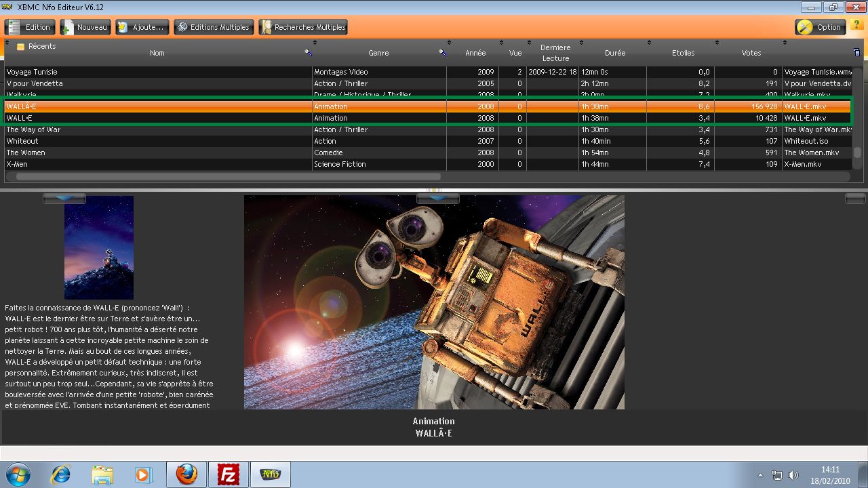The height and width of the screenshot is (488, 868).
Task: Sort the list by Genre column
Action: (378, 53)
